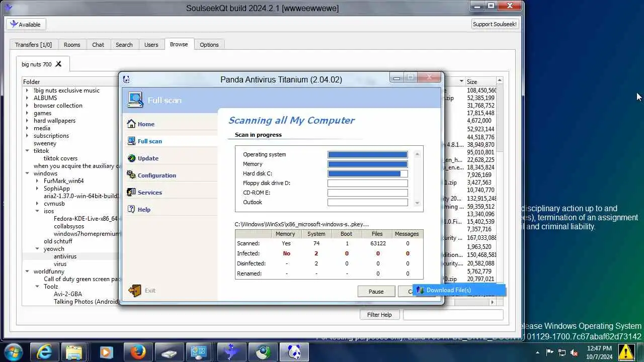Expand the browser collection folder

coord(27,106)
